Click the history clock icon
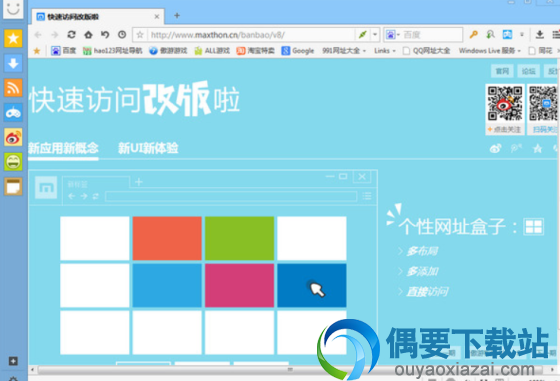This screenshot has width=560, height=381. (x=122, y=35)
